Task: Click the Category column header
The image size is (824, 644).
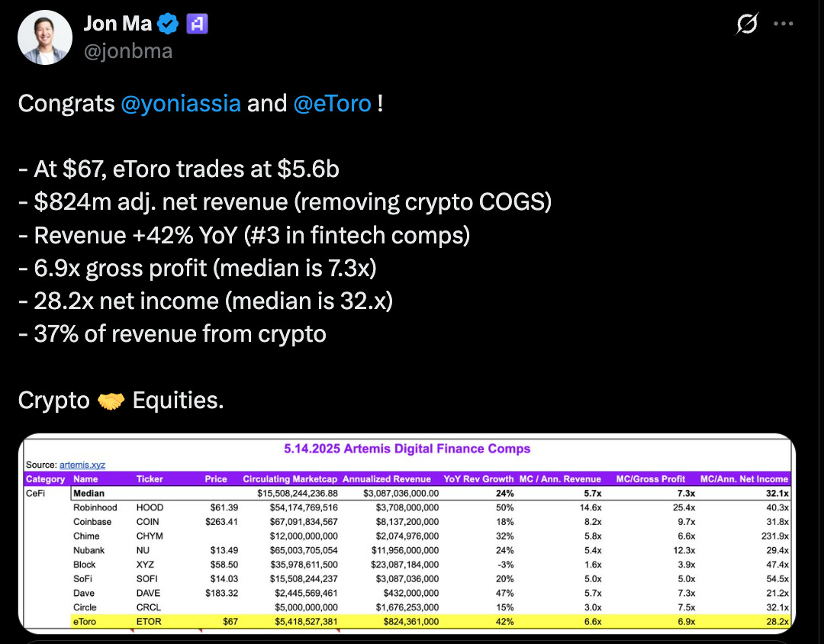Action: point(45,479)
